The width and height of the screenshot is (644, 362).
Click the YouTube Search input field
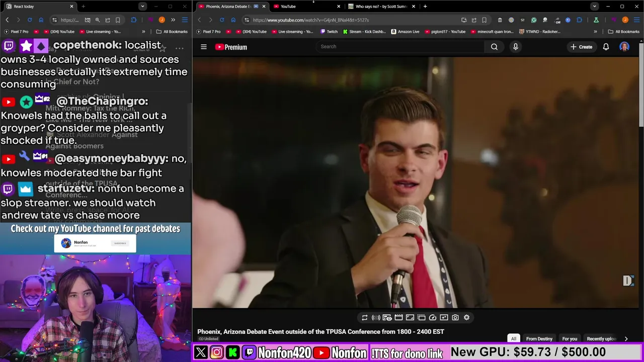click(x=400, y=47)
